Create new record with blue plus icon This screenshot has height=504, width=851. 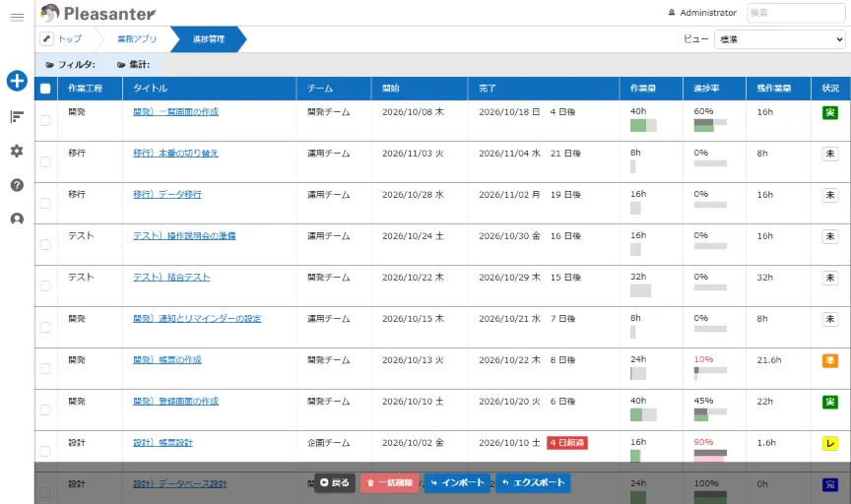(17, 81)
